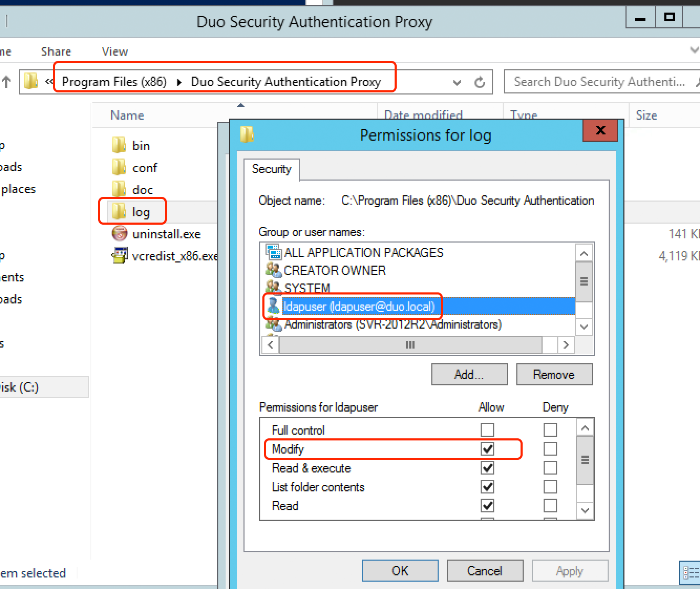Click vertical scrollbar thumb in user names list
The width and height of the screenshot is (700, 589).
pos(584,281)
